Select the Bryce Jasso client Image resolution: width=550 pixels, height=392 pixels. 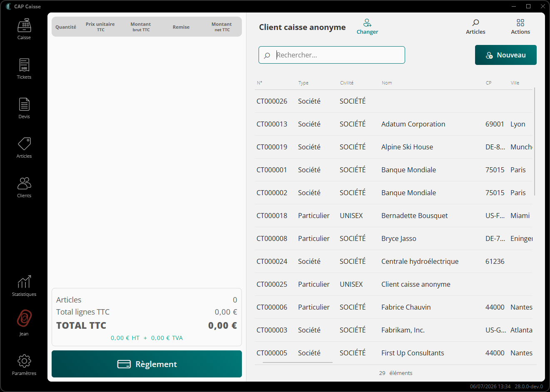pos(394,238)
